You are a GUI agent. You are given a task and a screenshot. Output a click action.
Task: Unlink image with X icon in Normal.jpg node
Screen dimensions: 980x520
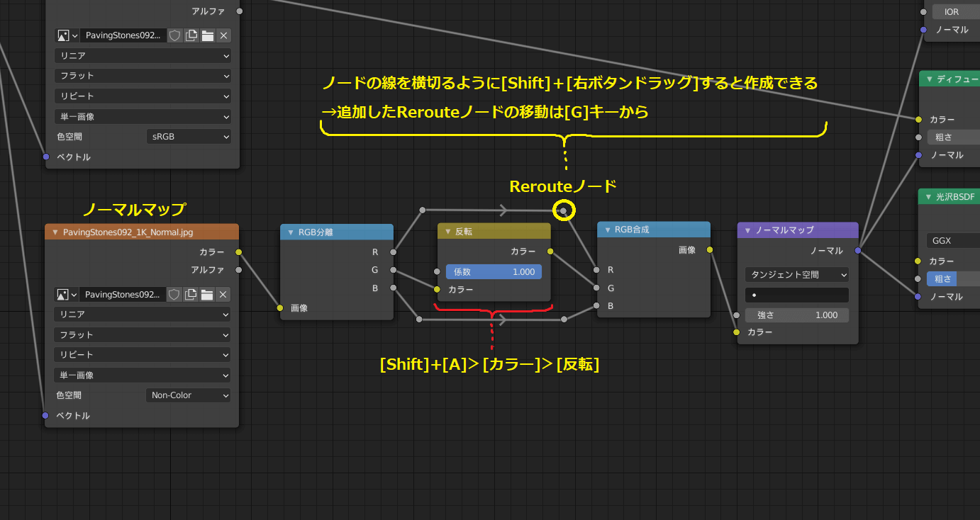(223, 295)
